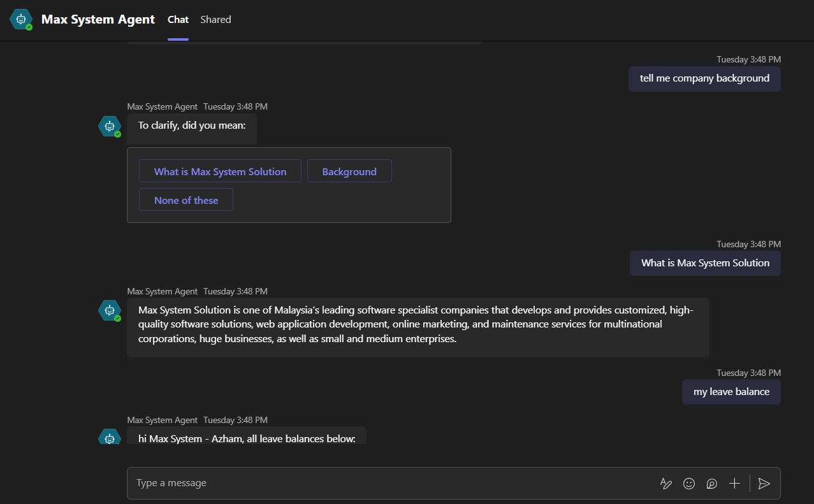Click bot avatar beside leave balances message

point(110,437)
